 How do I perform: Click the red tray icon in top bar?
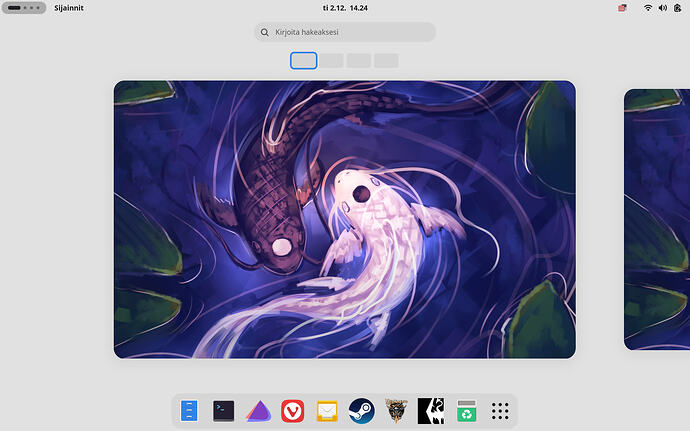622,8
